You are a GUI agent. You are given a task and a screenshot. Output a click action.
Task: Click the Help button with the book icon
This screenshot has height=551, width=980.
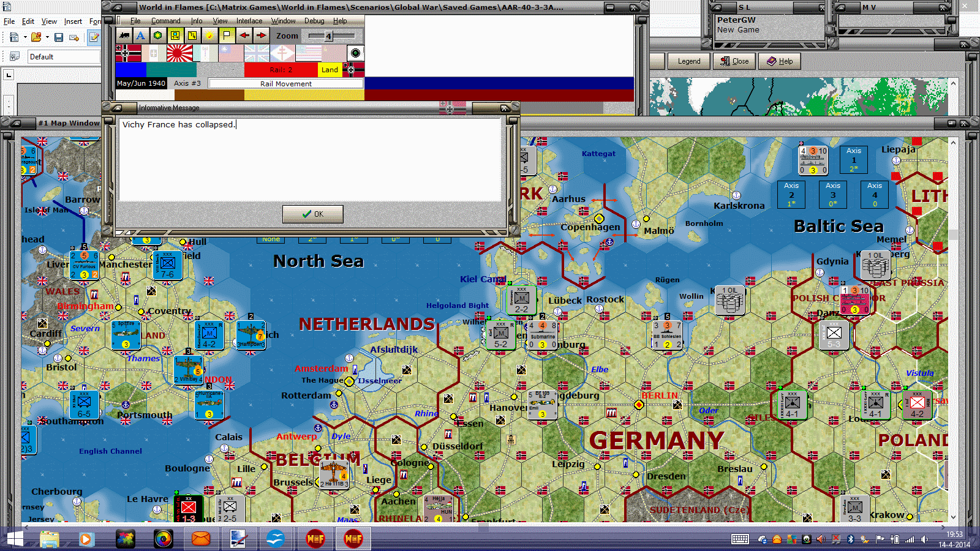780,61
